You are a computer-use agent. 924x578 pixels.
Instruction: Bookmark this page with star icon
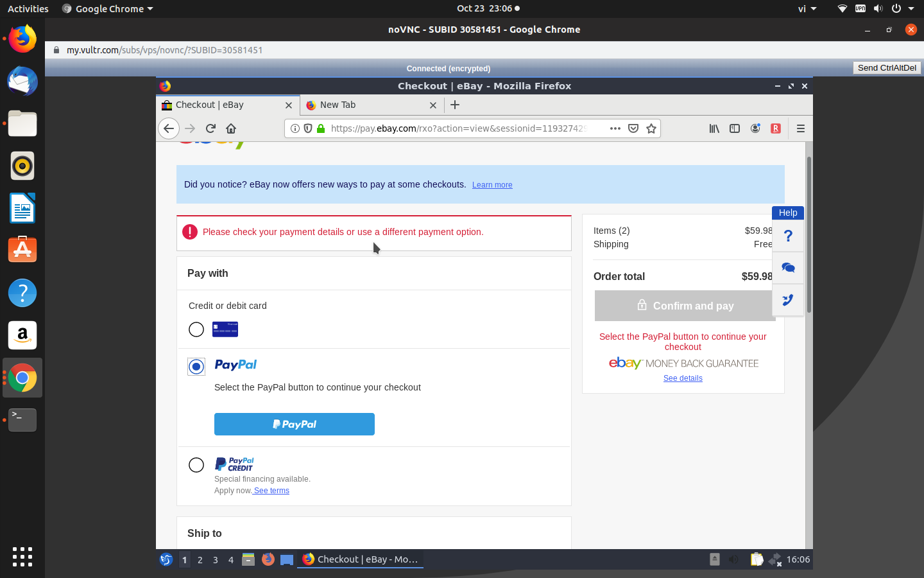(651, 128)
